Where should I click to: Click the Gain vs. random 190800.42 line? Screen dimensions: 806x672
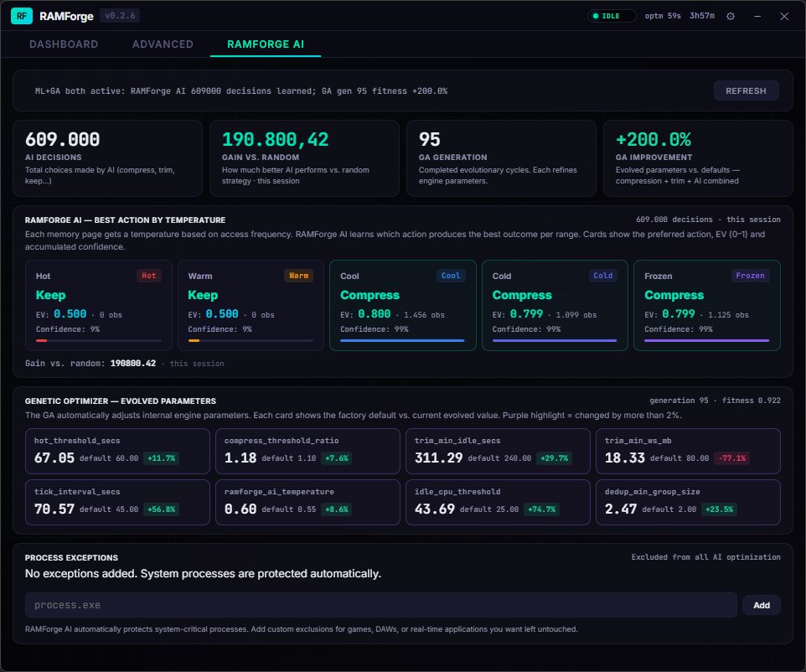[90, 364]
